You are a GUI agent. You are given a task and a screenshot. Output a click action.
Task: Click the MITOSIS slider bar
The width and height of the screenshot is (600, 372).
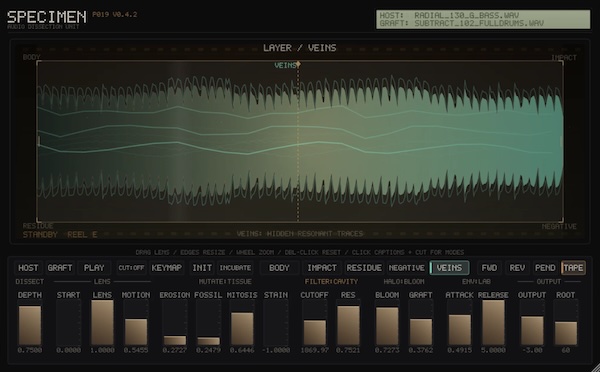point(242,323)
